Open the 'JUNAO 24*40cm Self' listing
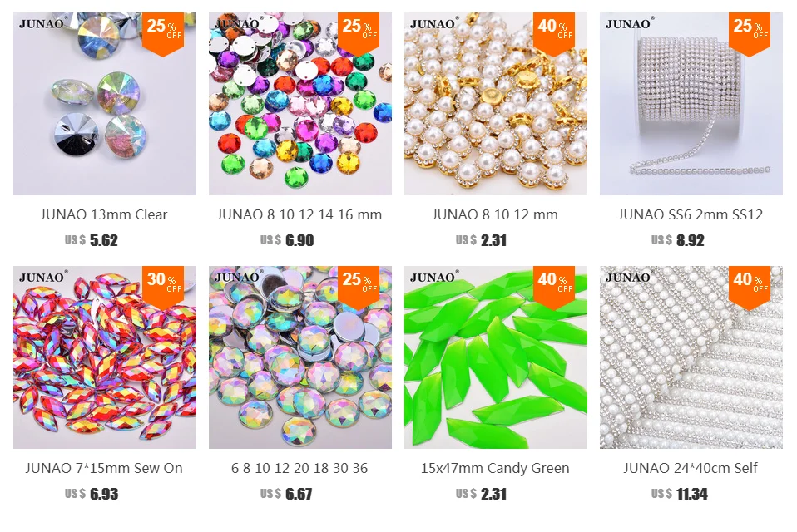 click(x=691, y=468)
